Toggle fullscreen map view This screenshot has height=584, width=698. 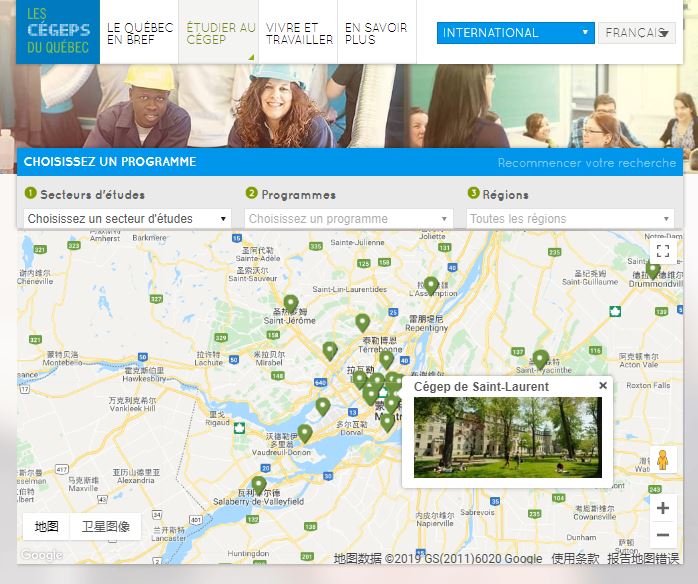point(663,251)
